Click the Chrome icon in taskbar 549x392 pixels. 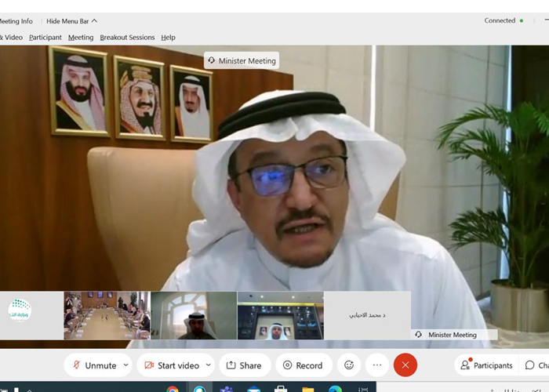tap(173, 388)
